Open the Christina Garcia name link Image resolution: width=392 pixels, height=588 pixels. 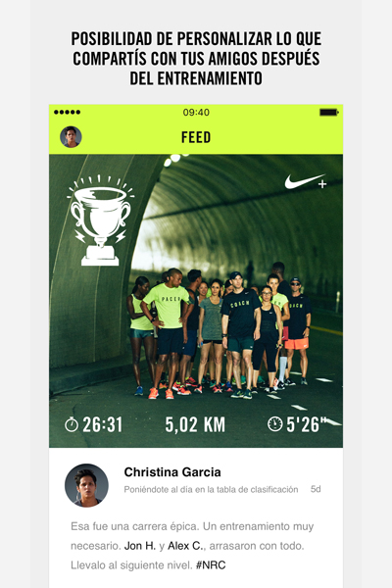(x=172, y=472)
